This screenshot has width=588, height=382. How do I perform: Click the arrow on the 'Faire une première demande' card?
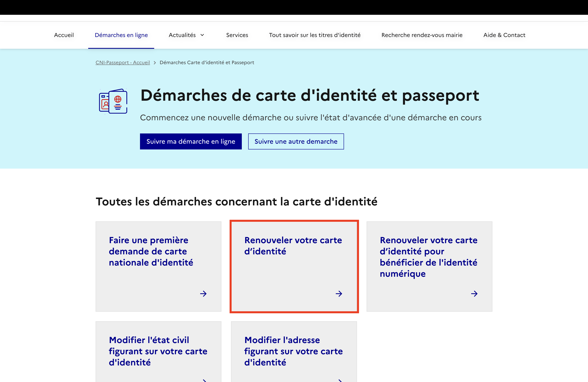pyautogui.click(x=203, y=294)
